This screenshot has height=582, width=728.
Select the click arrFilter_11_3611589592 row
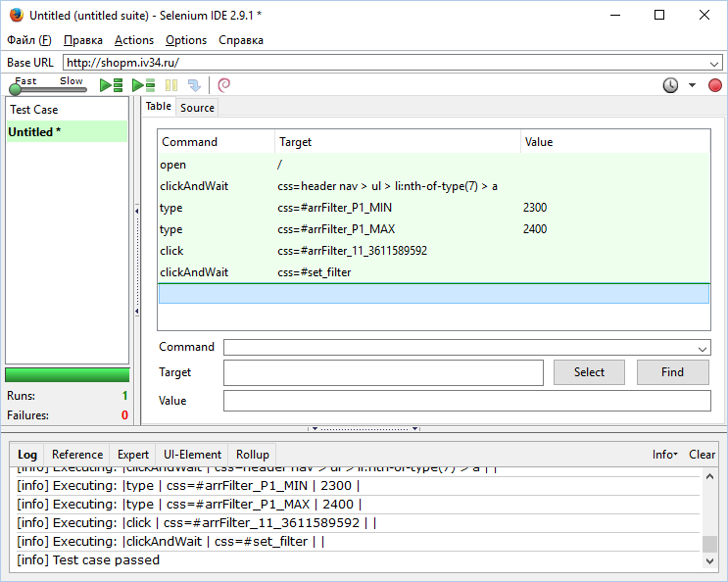[434, 251]
